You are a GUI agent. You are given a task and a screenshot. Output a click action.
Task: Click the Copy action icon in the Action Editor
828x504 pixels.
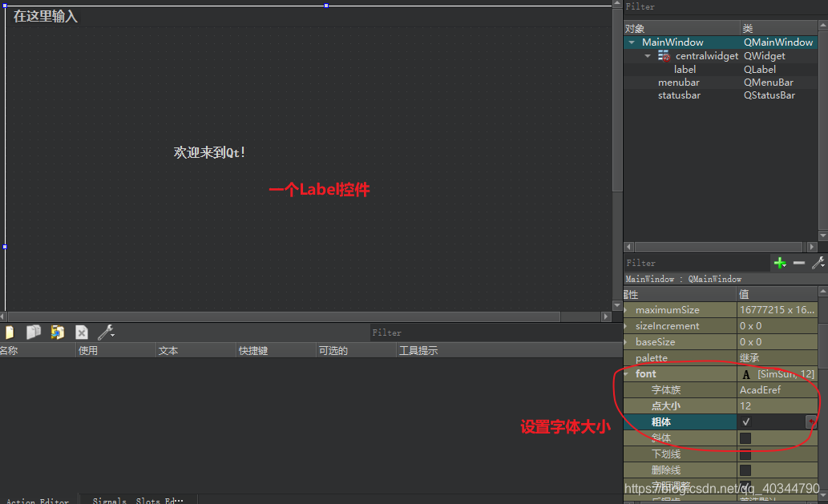[x=34, y=332]
